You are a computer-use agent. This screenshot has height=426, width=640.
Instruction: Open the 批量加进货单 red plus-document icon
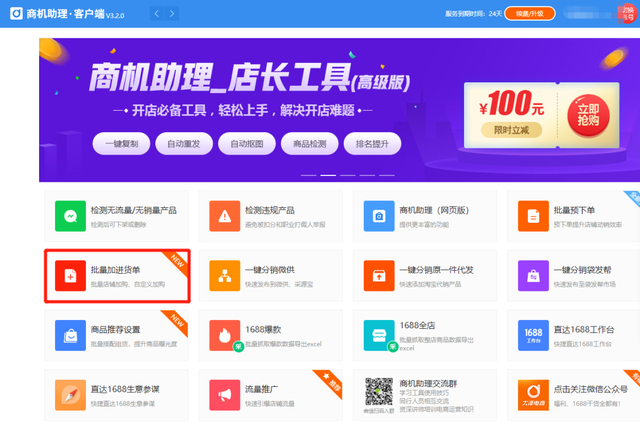tap(71, 275)
